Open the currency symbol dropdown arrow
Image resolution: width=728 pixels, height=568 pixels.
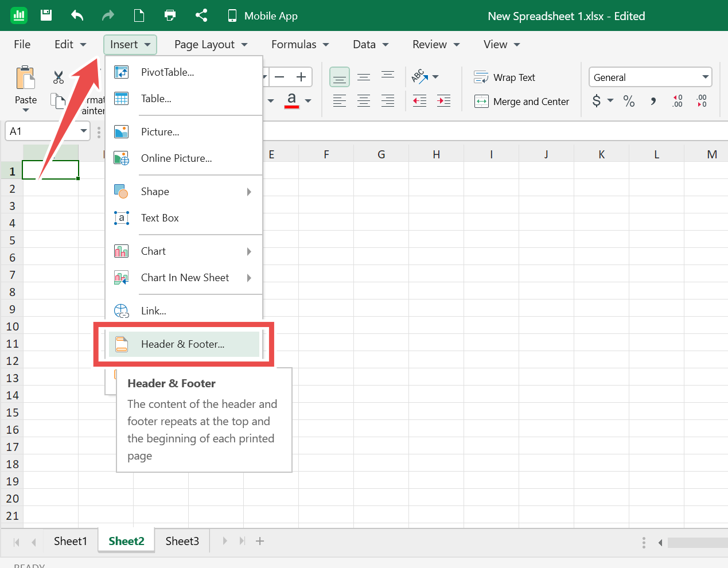[610, 101]
